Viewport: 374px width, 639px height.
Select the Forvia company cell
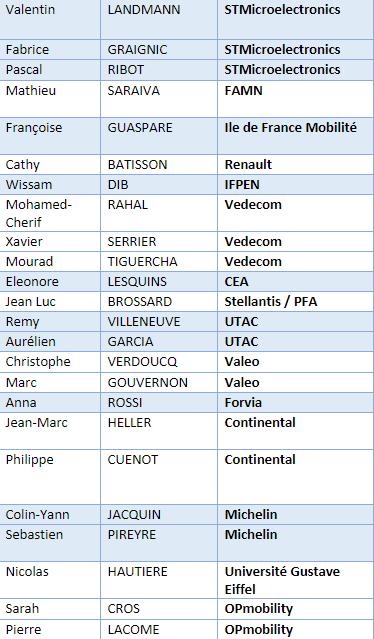[x=296, y=403]
